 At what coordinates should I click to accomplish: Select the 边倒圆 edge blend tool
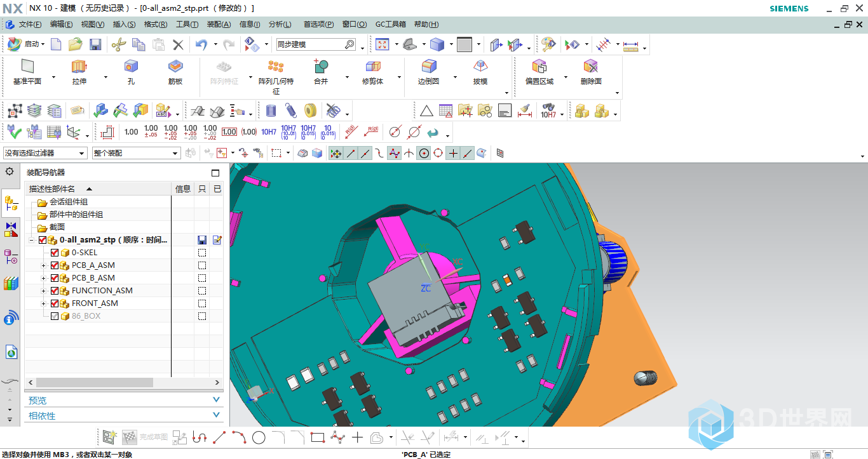tap(429, 72)
